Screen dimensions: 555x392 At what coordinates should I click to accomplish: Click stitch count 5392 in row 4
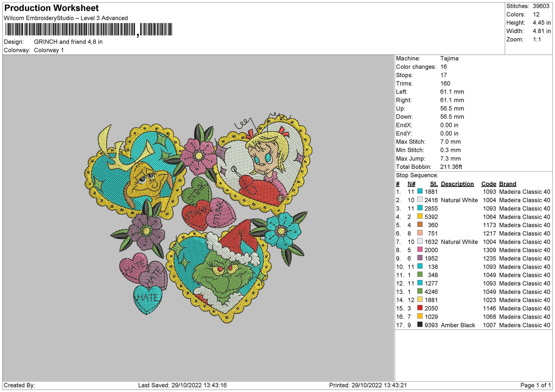coord(431,217)
